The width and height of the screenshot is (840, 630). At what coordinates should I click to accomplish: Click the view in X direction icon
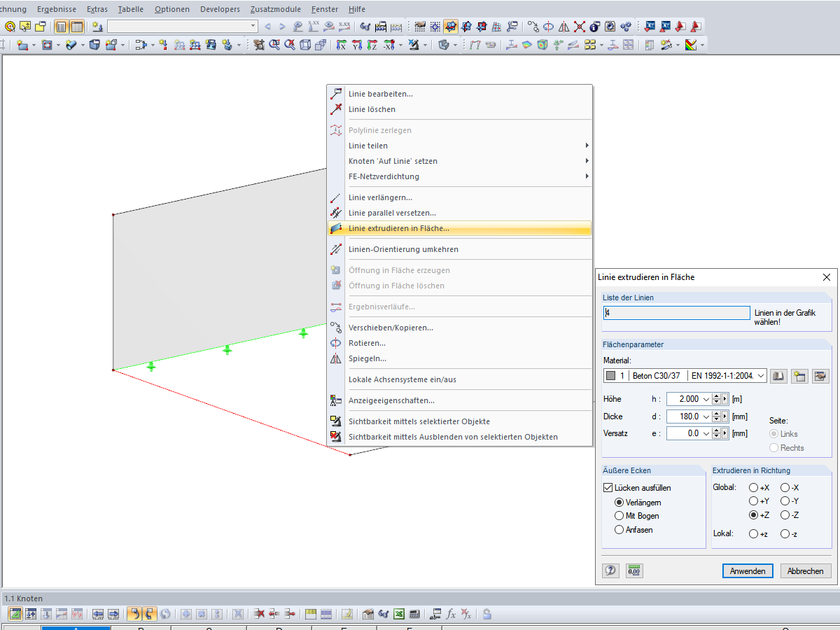[x=342, y=45]
